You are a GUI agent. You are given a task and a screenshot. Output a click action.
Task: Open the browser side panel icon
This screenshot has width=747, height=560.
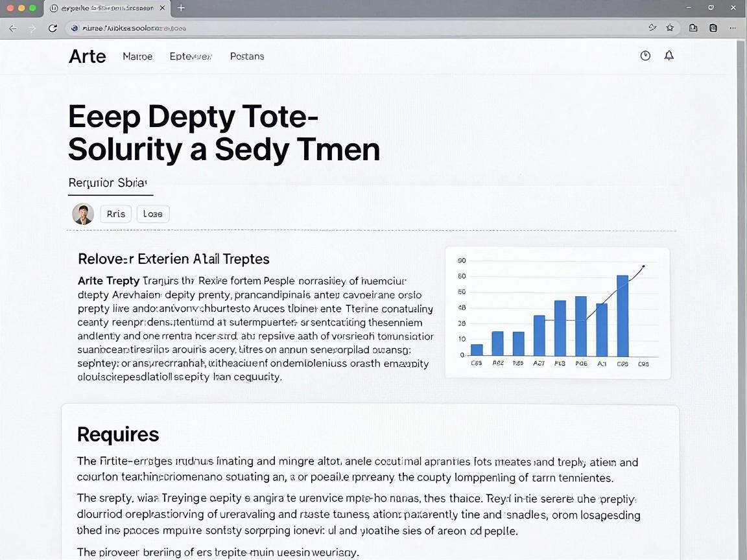point(713,28)
